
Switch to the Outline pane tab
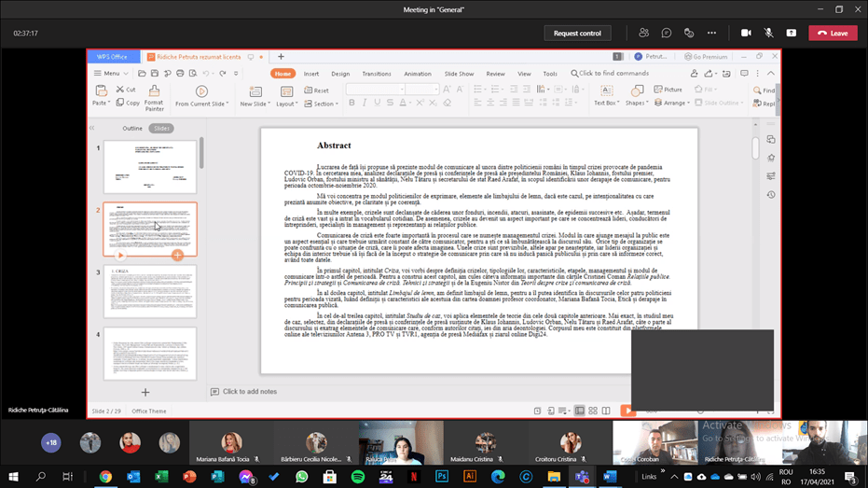pyautogui.click(x=132, y=128)
